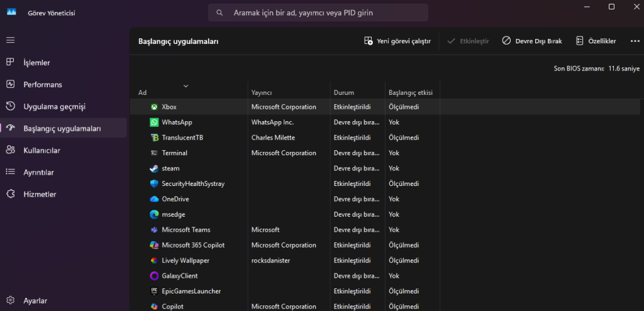Click the OneDrive cloud icon
The width and height of the screenshot is (644, 311).
click(154, 199)
